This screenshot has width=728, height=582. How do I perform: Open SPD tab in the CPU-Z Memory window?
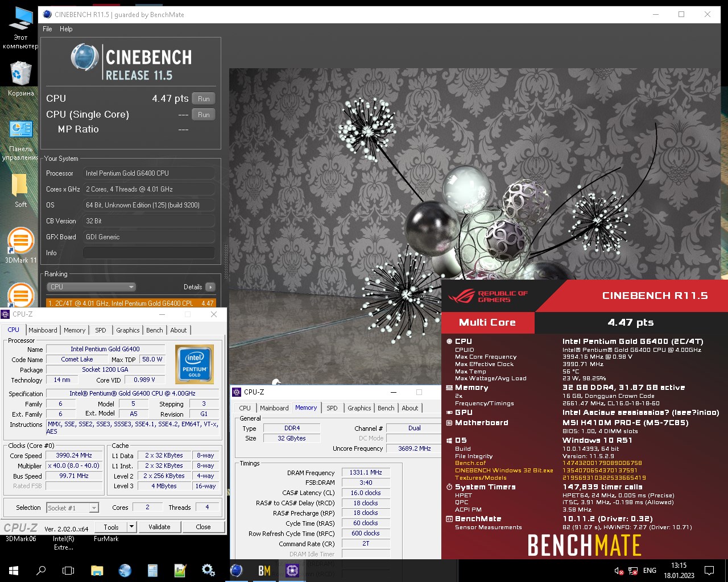click(332, 408)
